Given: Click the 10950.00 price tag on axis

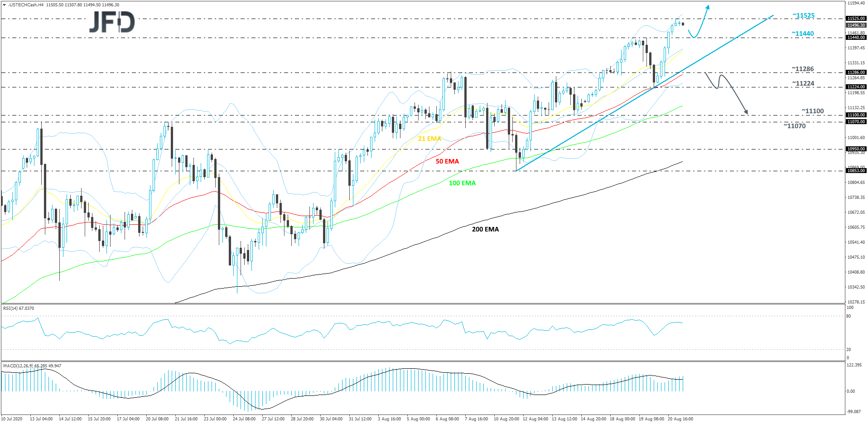Looking at the screenshot, I should 856,149.
